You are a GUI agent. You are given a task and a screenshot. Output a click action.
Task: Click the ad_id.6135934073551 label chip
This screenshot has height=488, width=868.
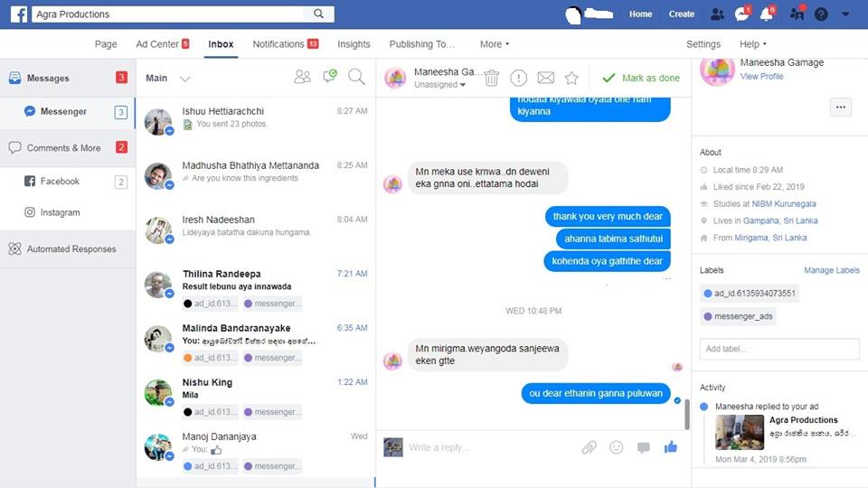(x=749, y=293)
